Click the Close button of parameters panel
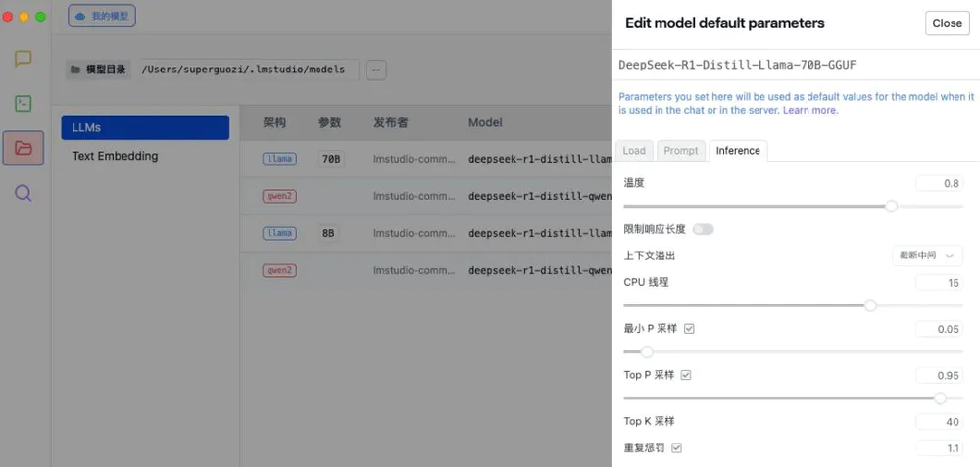 (x=947, y=23)
